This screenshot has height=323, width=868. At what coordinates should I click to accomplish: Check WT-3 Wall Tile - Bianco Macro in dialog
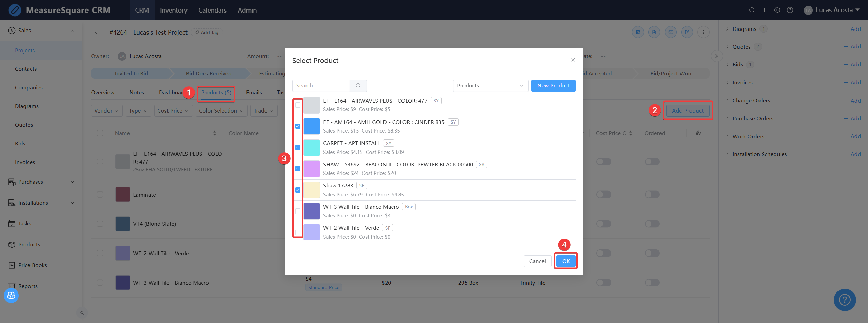pos(298,211)
